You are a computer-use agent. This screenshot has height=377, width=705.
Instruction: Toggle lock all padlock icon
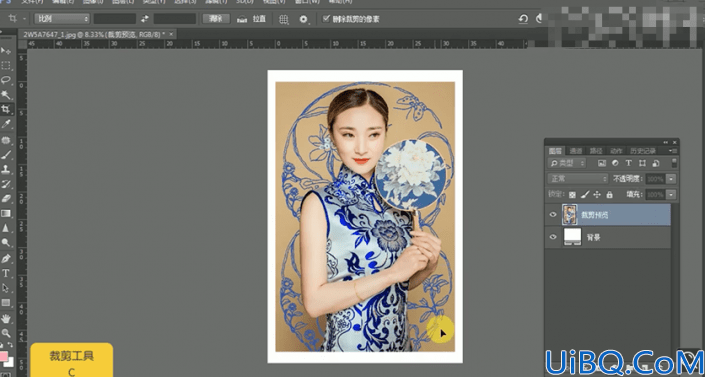(609, 195)
